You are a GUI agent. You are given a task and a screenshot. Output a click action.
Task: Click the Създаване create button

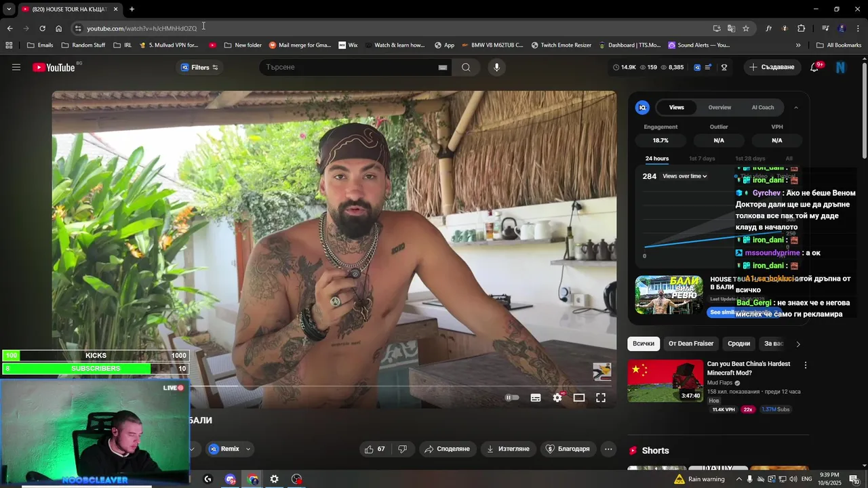coord(771,67)
